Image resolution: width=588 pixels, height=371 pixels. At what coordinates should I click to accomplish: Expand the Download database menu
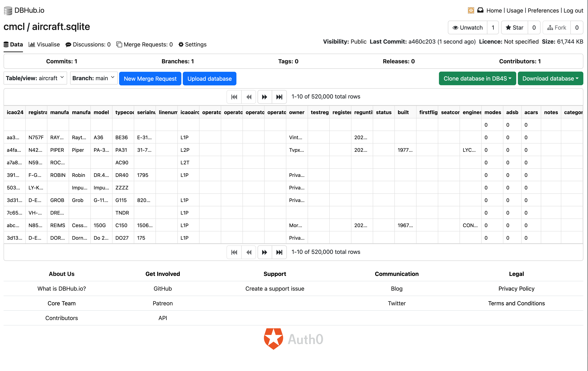click(x=550, y=78)
